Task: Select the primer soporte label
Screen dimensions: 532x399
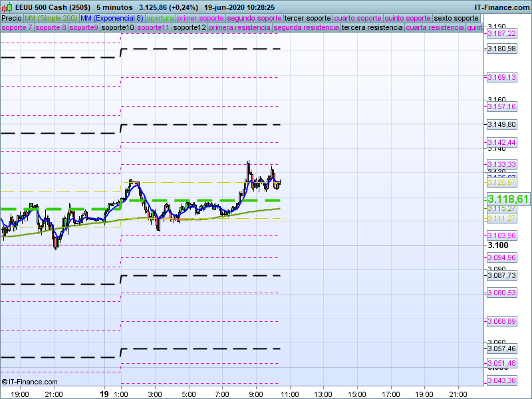Action: coord(201,18)
